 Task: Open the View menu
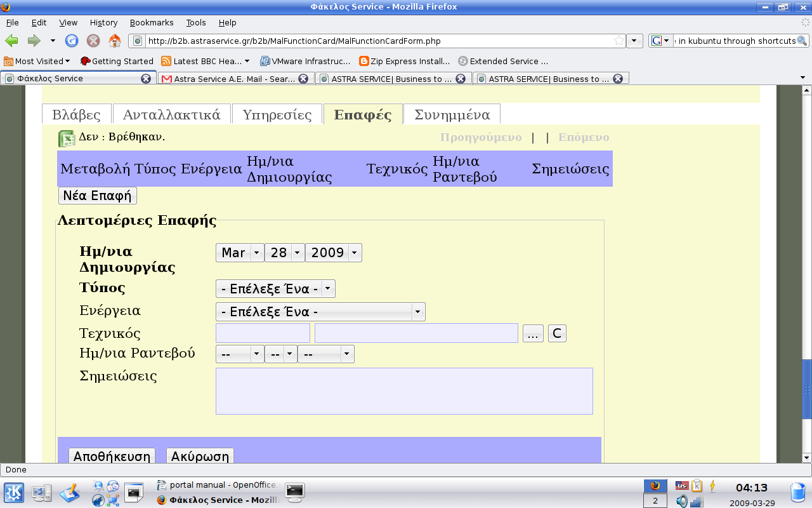tap(69, 22)
